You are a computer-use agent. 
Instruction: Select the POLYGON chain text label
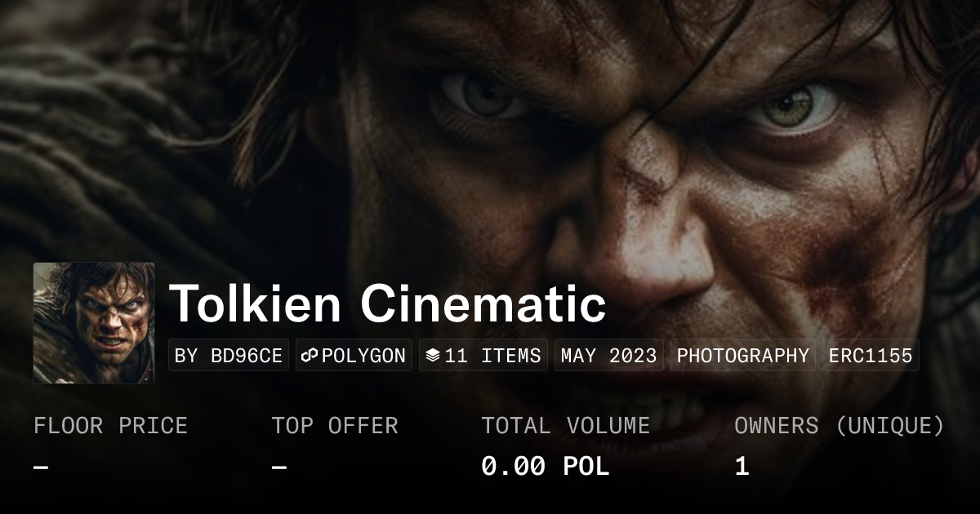pos(363,356)
